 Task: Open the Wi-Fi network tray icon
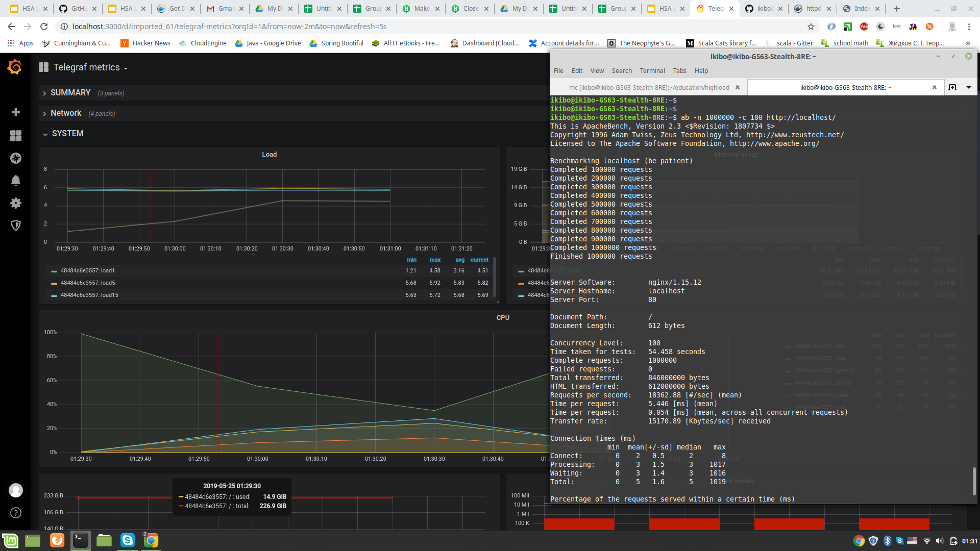point(926,541)
